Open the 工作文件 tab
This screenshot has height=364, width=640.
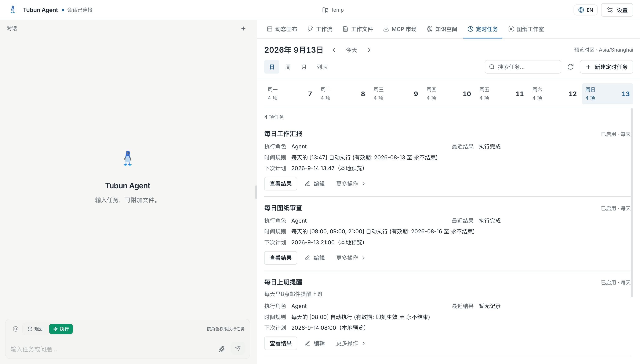click(x=358, y=29)
